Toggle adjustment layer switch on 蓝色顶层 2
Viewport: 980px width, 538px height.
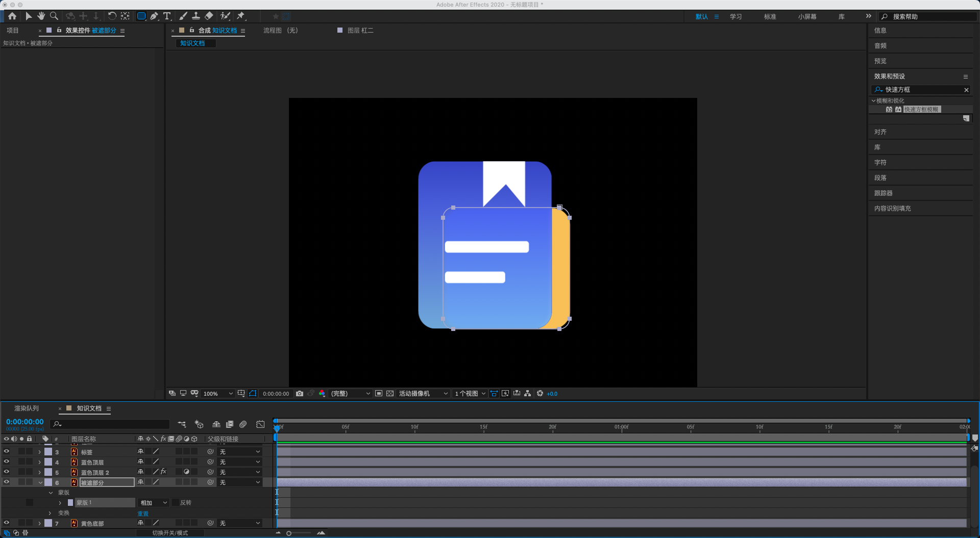(186, 472)
